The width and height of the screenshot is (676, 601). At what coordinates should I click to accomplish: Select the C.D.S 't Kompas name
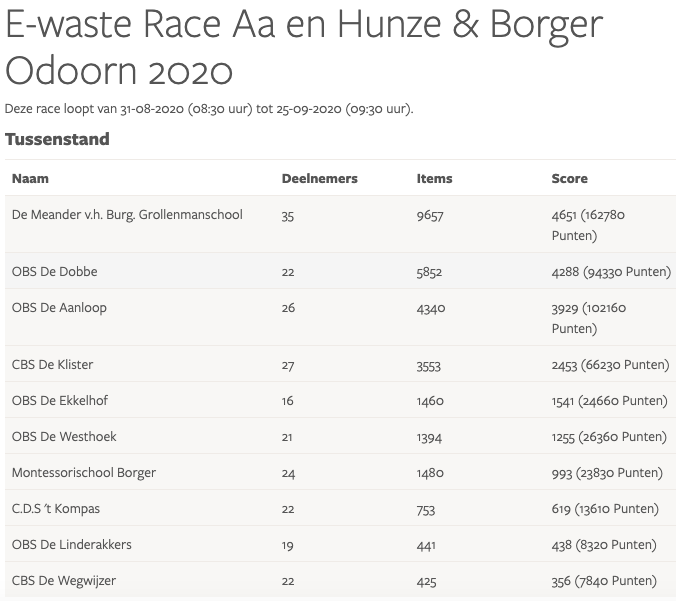[x=56, y=508]
